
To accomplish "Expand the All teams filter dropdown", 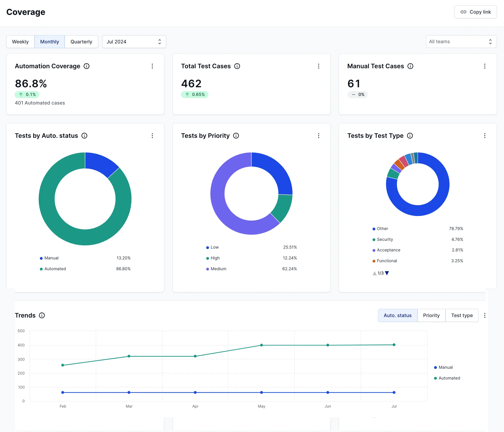I will [x=461, y=42].
